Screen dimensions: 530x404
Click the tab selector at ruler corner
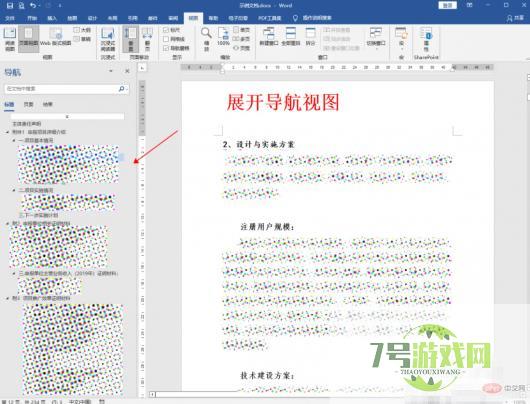point(142,68)
